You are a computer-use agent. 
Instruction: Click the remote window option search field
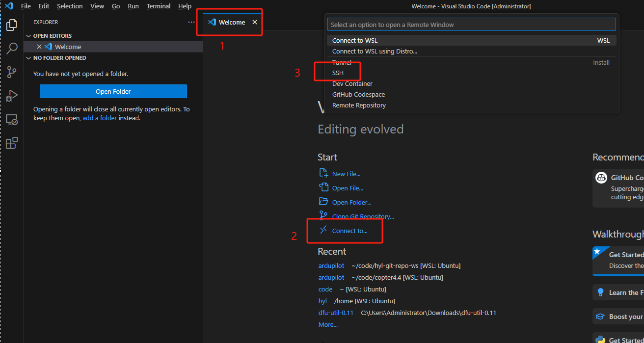point(471,25)
